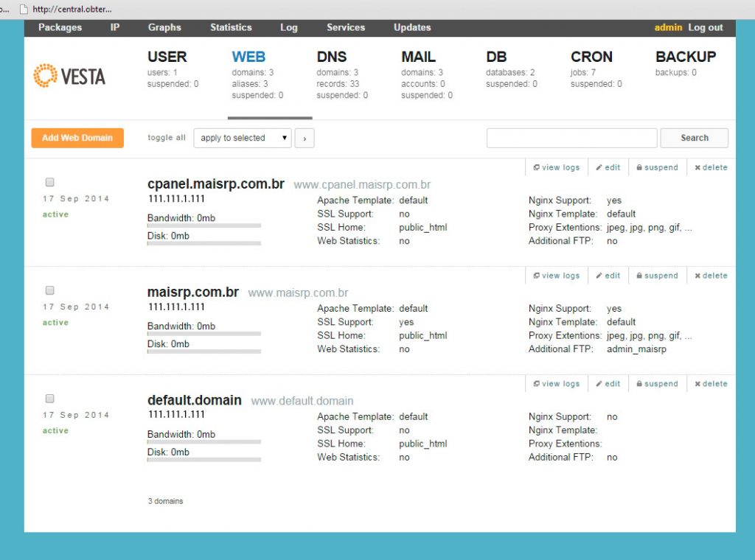Click delete X icon for default.domain
755x560 pixels.
pyautogui.click(x=697, y=385)
